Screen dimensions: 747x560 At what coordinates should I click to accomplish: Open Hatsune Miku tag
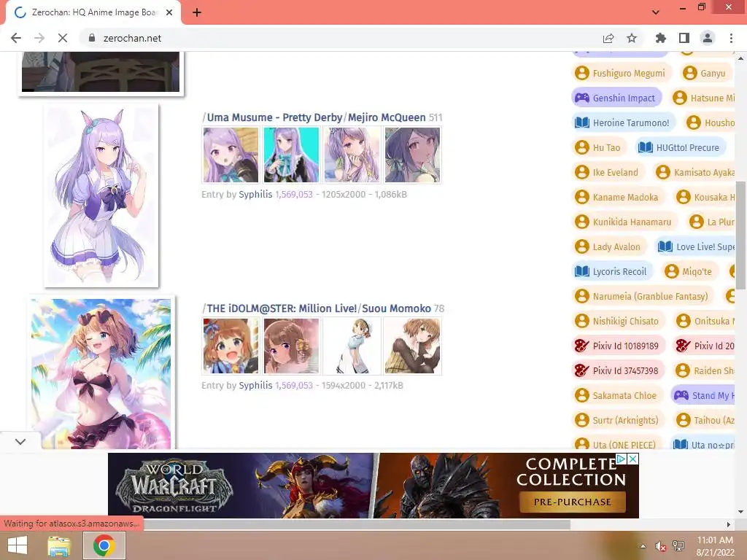[x=702, y=98]
